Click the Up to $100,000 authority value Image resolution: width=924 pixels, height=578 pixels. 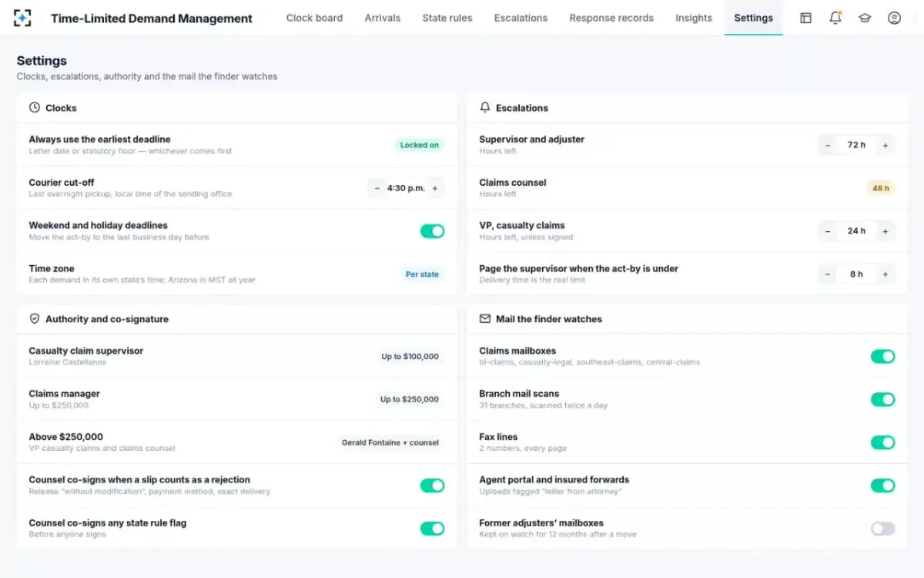[410, 356]
